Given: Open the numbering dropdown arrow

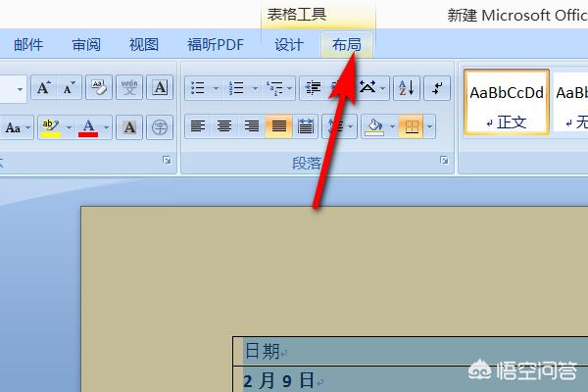Looking at the screenshot, I should tap(255, 88).
